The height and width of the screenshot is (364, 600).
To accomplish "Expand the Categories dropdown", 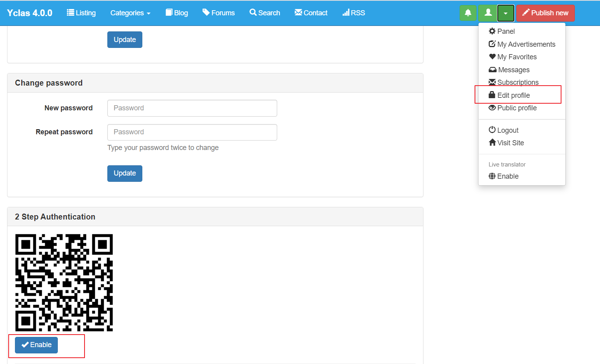I will point(130,13).
